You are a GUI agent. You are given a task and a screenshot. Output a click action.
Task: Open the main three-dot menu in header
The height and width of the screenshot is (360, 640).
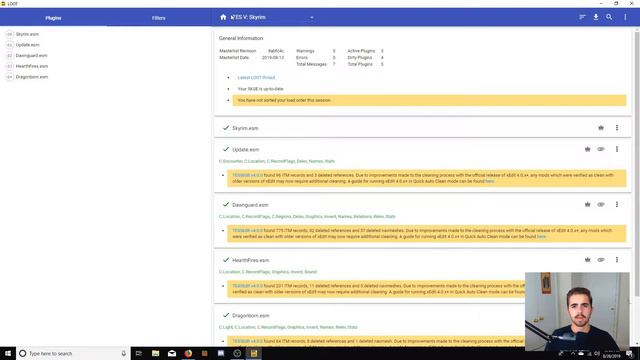625,17
